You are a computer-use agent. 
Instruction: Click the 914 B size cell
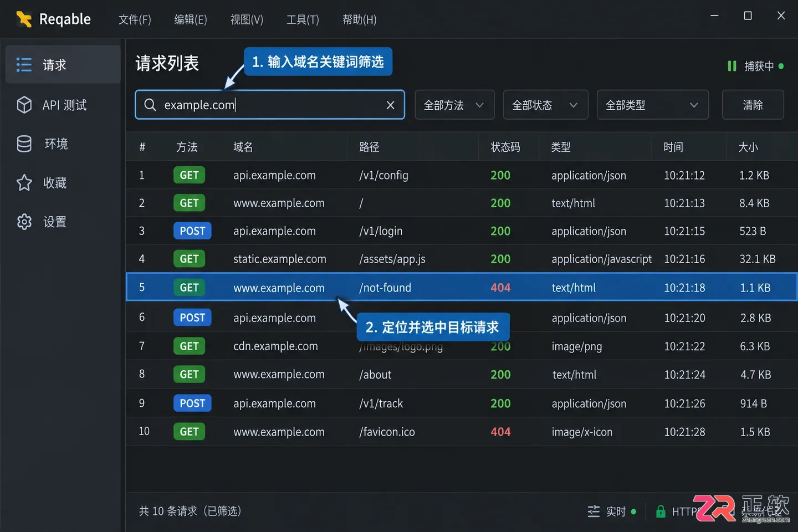coord(754,403)
